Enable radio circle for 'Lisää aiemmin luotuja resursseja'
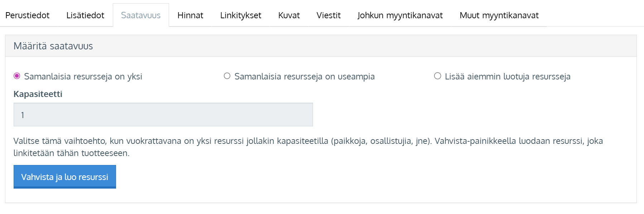Image resolution: width=644 pixels, height=214 pixels. [437, 76]
